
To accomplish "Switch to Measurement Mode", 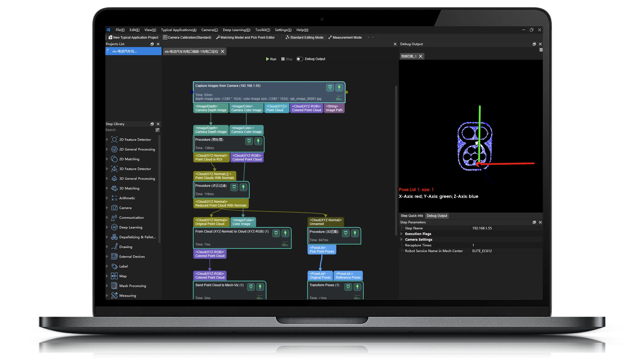I will (345, 37).
